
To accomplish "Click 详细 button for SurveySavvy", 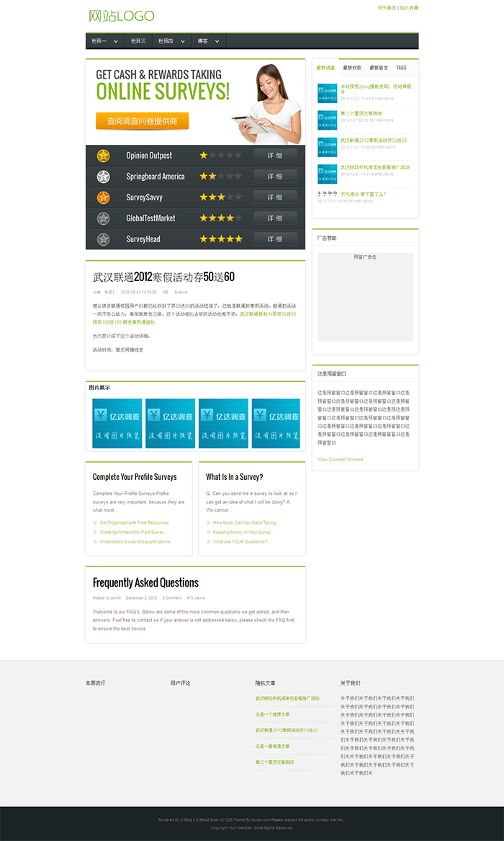I will tap(275, 197).
